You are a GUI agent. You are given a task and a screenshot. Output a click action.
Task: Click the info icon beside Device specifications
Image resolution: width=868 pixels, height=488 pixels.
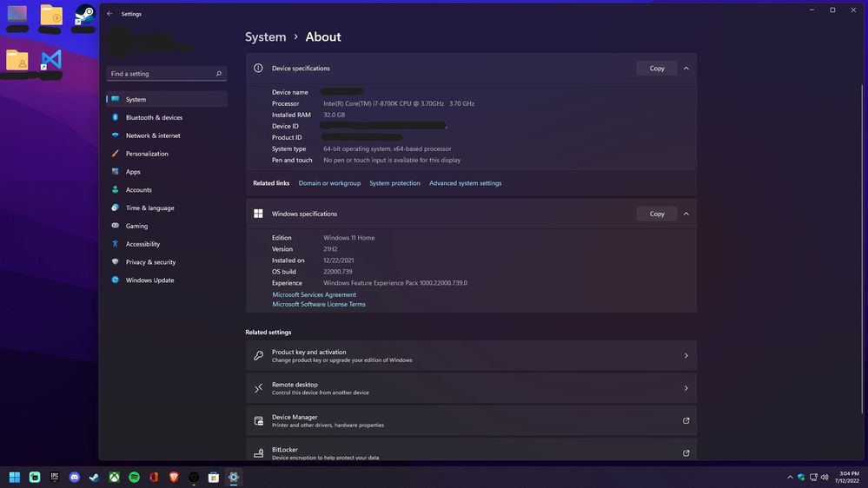point(258,68)
